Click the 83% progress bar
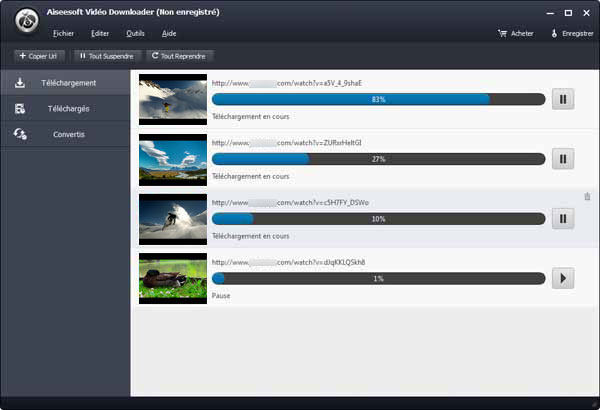Viewport: 600px width, 410px height. pos(378,100)
